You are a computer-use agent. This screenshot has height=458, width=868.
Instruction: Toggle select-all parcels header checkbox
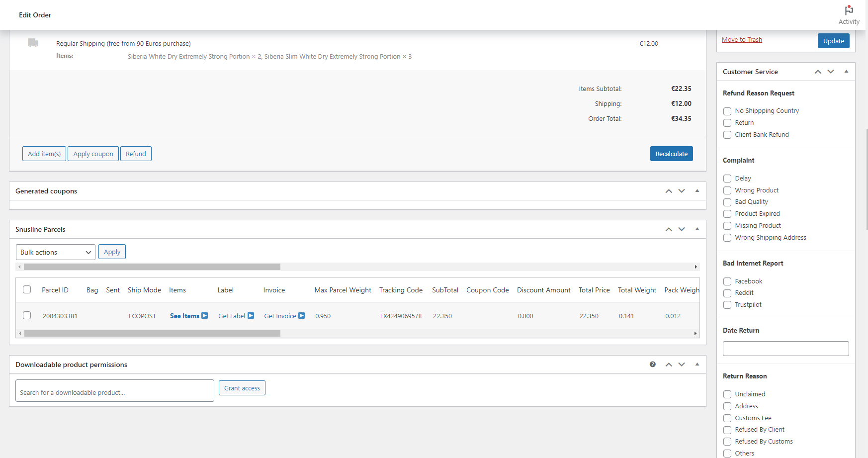pyautogui.click(x=27, y=289)
